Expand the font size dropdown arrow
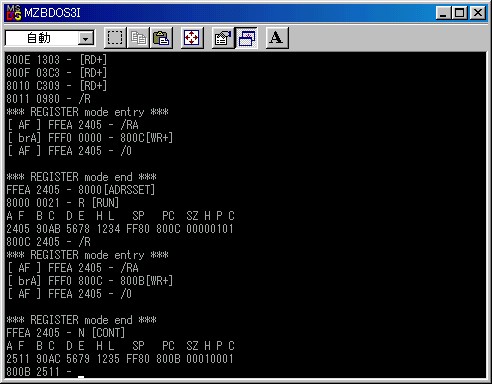 pyautogui.click(x=86, y=39)
